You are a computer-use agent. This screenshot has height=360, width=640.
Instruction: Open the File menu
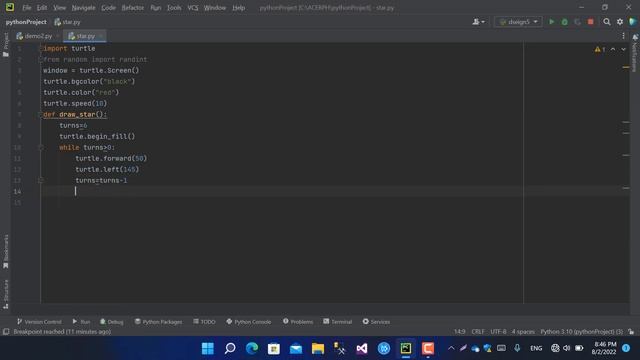(x=27, y=8)
